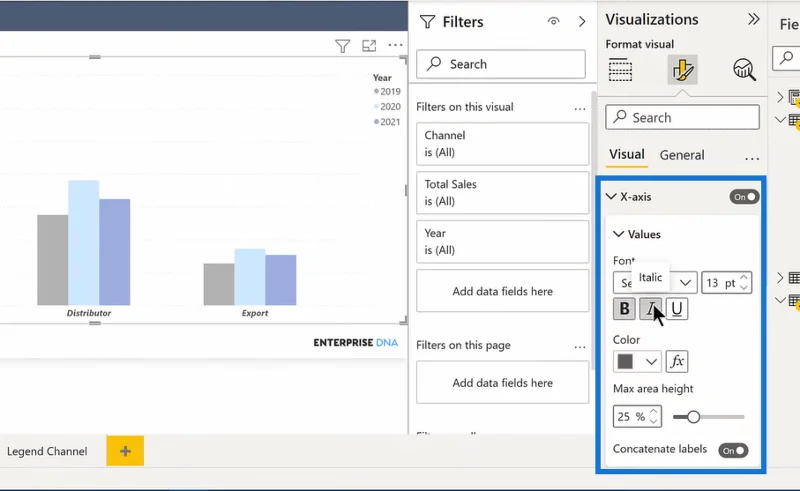Screen dimensions: 800x491
Task: Click the Filters pane scrollbar
Action: point(593,230)
